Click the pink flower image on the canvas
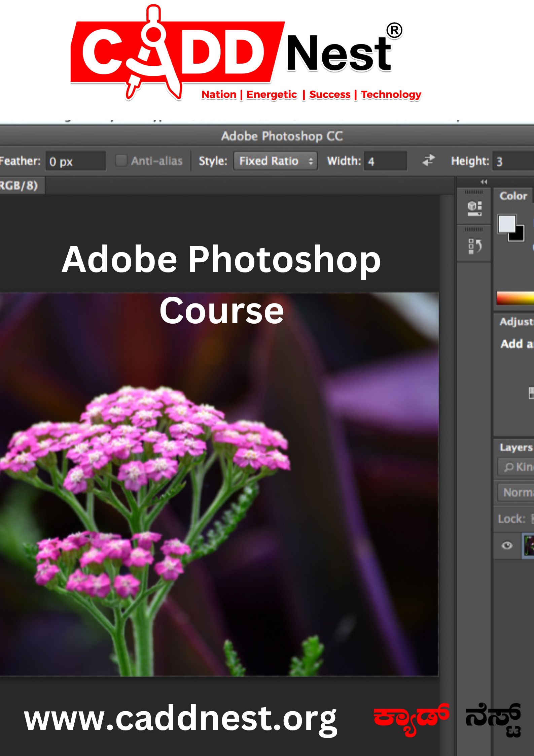Image resolution: width=534 pixels, height=756 pixels. tap(219, 484)
